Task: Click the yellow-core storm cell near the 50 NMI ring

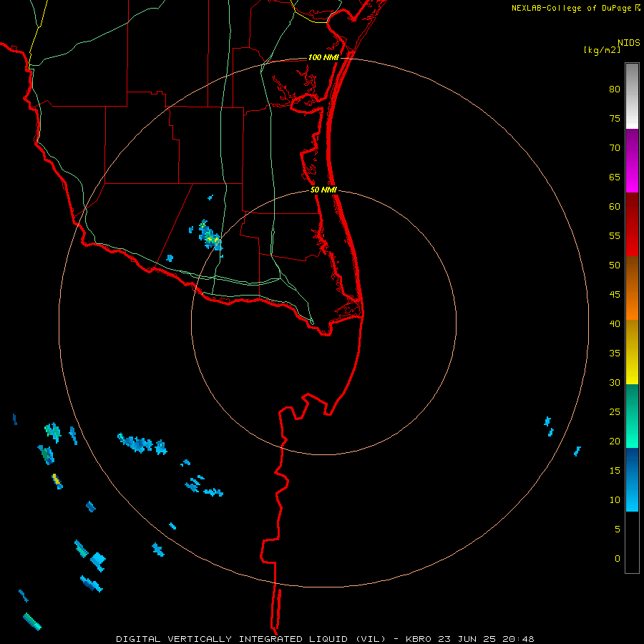Action: [210, 236]
